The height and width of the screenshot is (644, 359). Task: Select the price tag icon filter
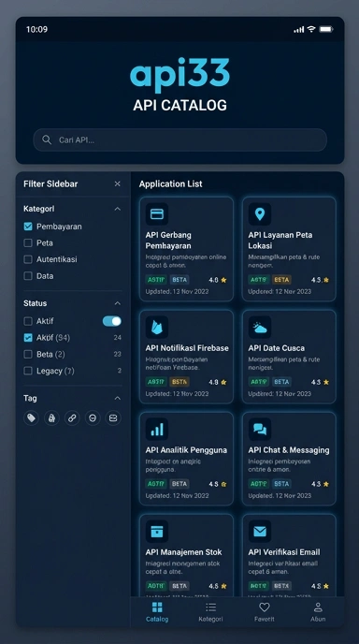coord(31,418)
